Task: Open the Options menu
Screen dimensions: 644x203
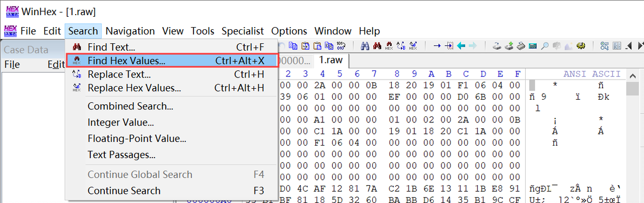Action: click(289, 31)
